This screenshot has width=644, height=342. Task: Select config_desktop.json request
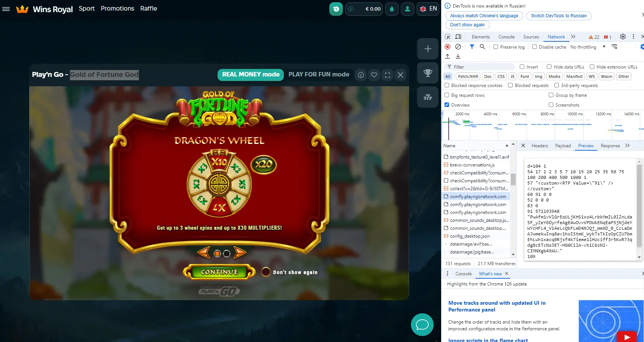469,236
